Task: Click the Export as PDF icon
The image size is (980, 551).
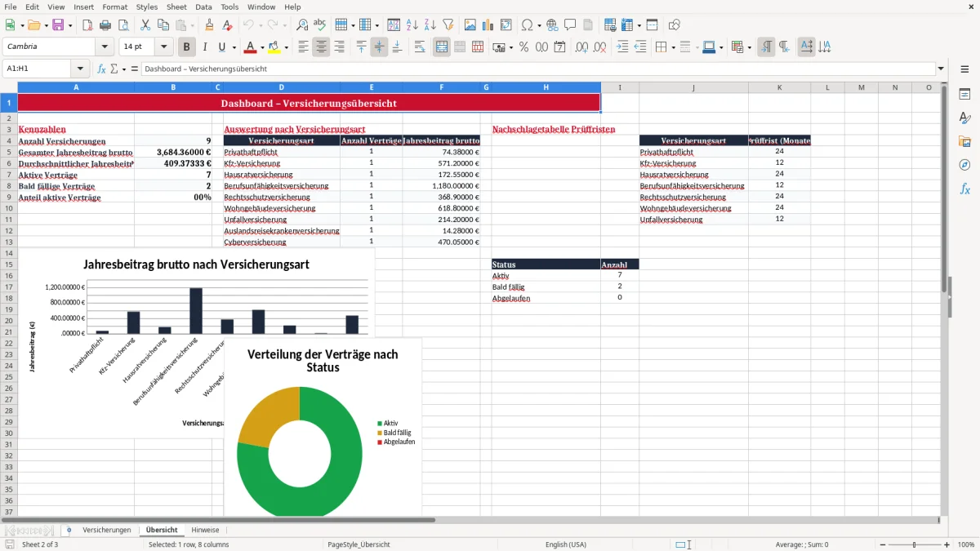Action: 87,25
